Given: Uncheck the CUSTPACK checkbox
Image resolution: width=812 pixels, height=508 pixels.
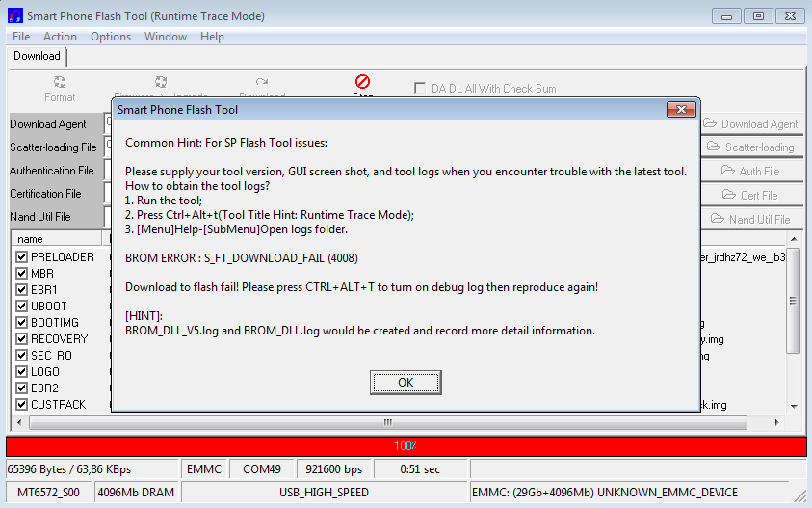Looking at the screenshot, I should (x=22, y=404).
